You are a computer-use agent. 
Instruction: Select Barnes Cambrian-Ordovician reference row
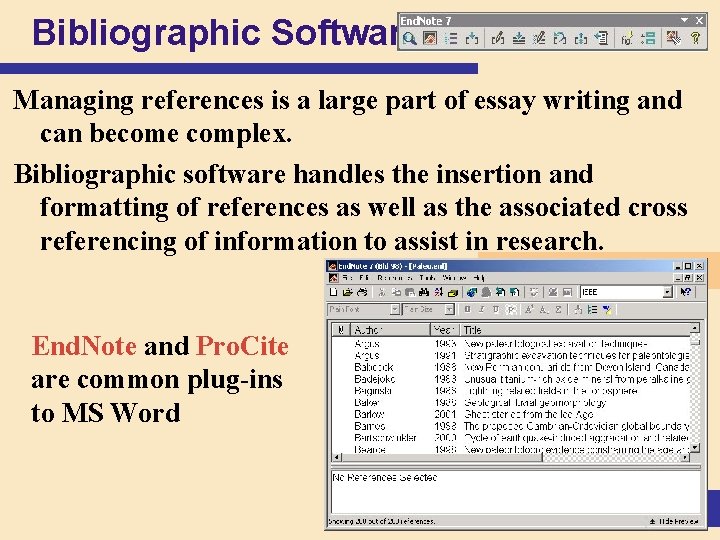(x=511, y=426)
